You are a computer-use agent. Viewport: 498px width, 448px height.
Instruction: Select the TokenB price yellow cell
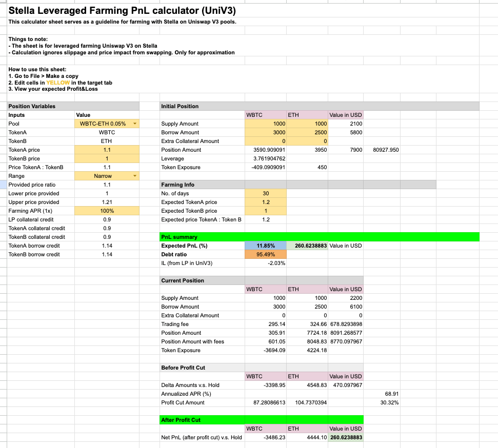pyautogui.click(x=107, y=158)
